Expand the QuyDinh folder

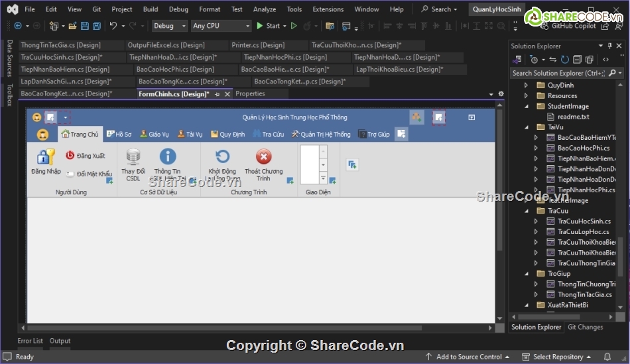(526, 85)
